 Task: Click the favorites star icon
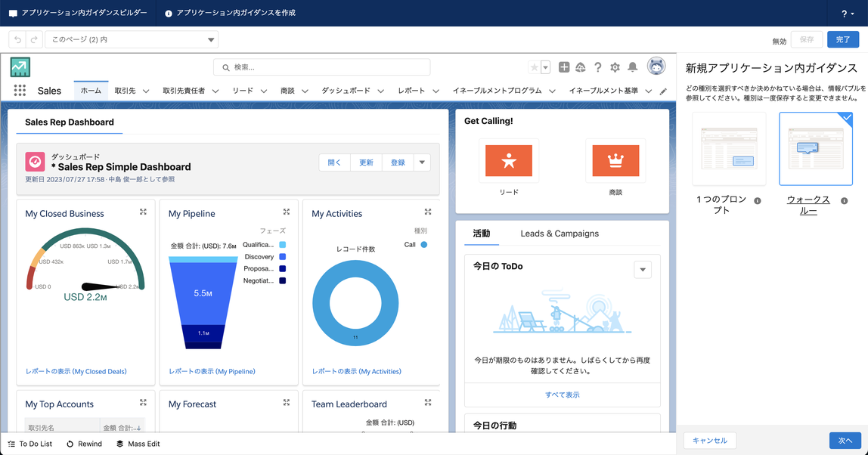pyautogui.click(x=535, y=67)
